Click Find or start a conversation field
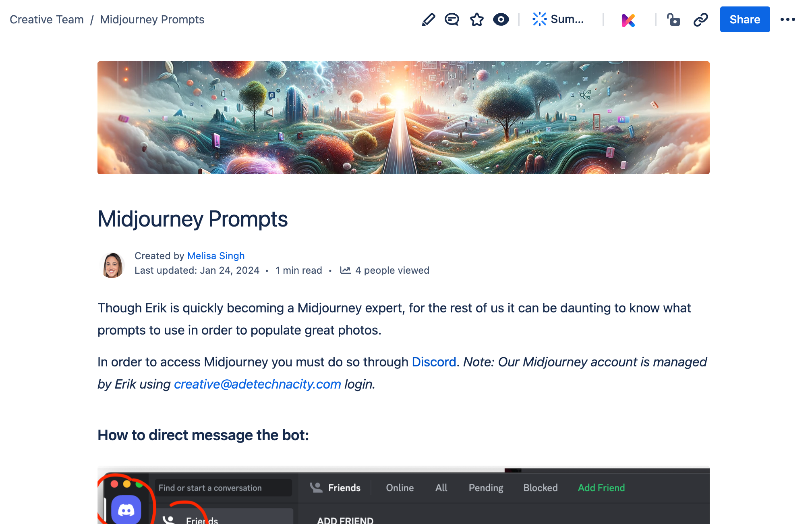812x524 pixels. [x=224, y=488]
